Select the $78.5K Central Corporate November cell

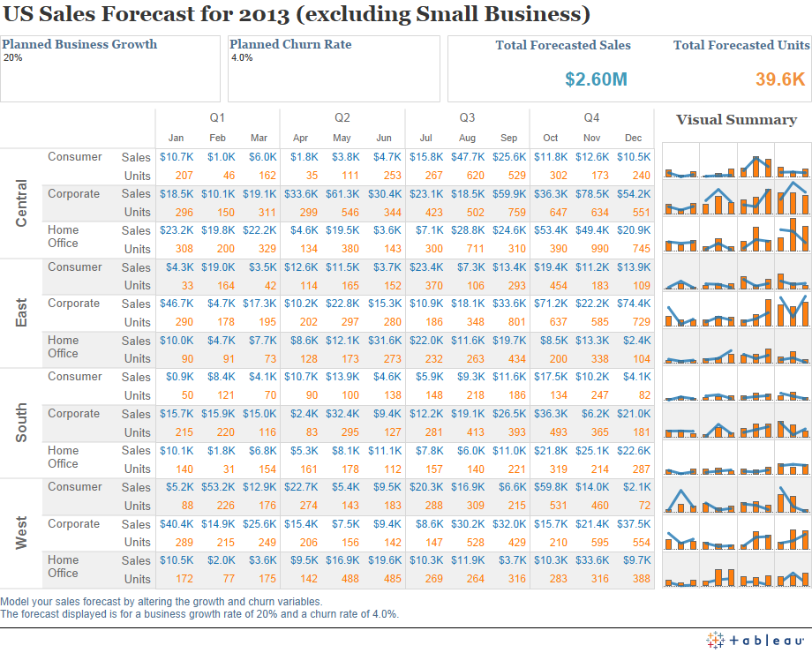(591, 193)
